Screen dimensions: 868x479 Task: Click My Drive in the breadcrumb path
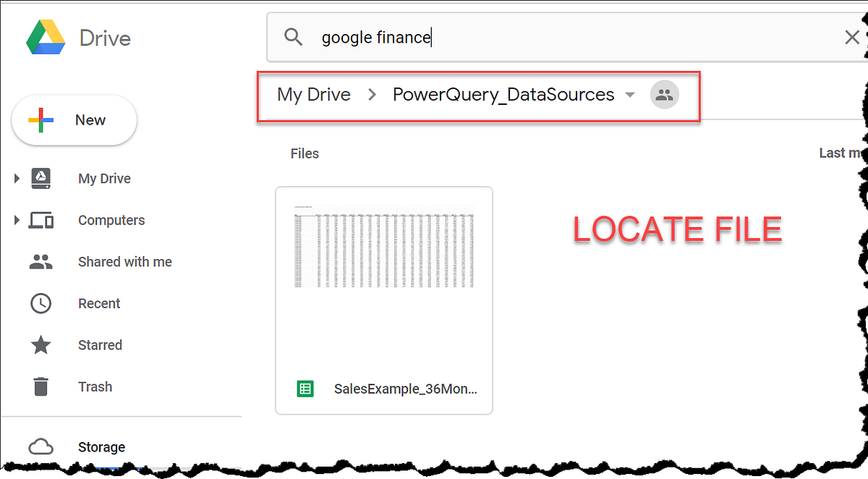(313, 94)
